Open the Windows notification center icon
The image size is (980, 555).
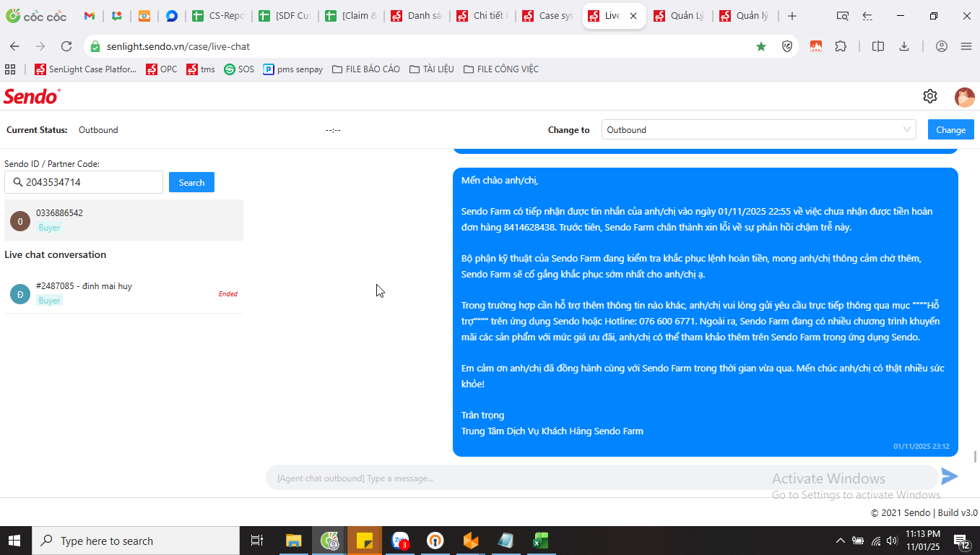point(961,541)
